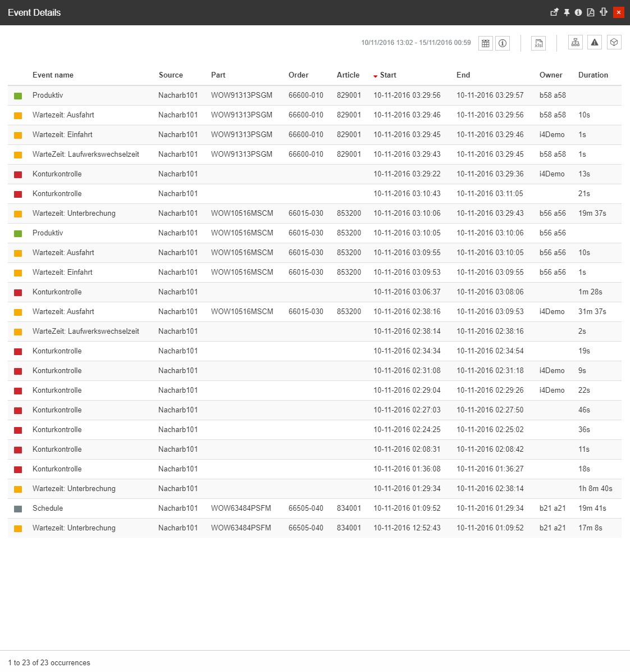Toggle panel width expand icon
The image size is (630, 672).
click(604, 12)
